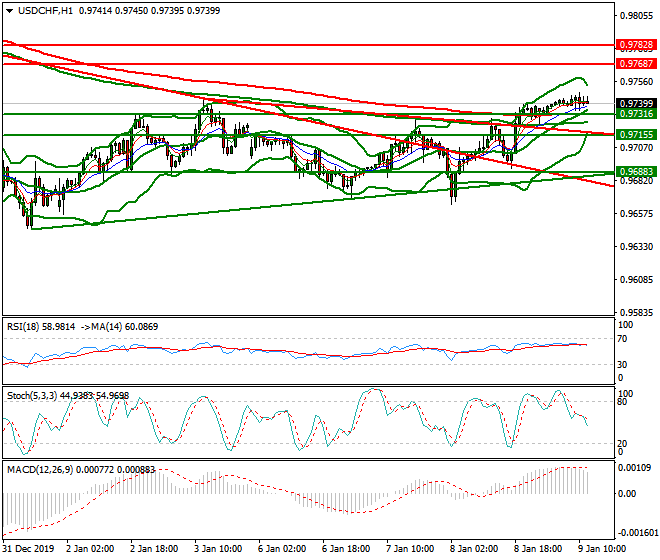The image size is (660, 560).
Task: Click the 7 Jan 10:00 time axis label
Action: (410, 549)
